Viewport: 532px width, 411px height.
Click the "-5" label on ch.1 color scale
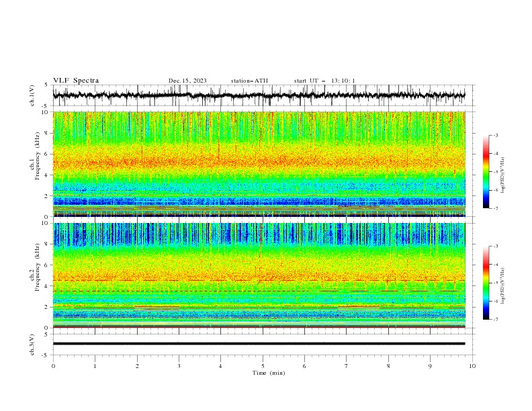tap(495, 172)
